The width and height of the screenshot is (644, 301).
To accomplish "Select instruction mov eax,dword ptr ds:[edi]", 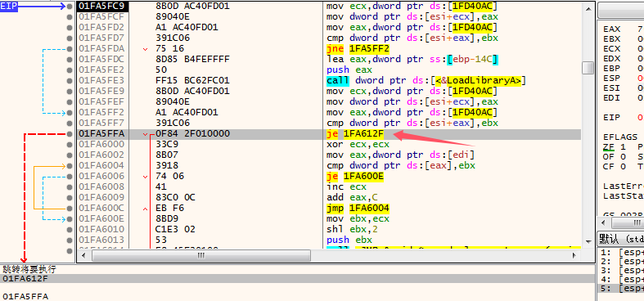I will click(400, 155).
